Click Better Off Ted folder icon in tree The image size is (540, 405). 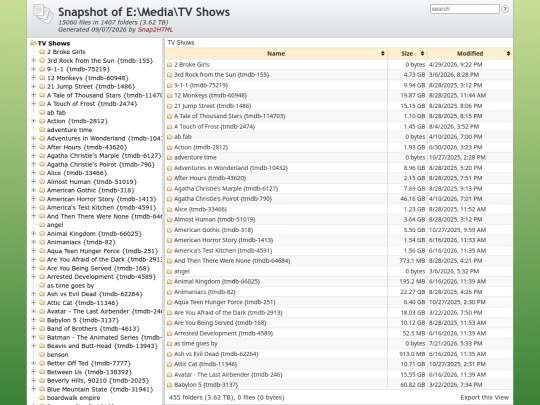[x=42, y=363]
